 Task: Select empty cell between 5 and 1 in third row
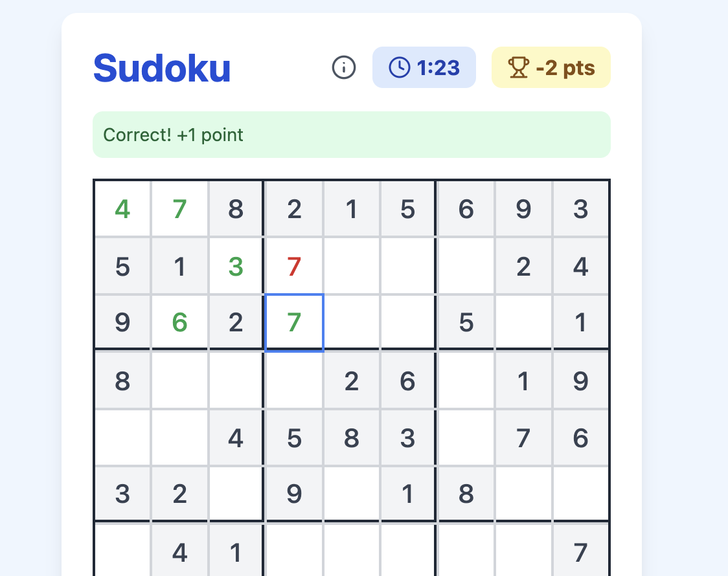pyautogui.click(x=523, y=322)
